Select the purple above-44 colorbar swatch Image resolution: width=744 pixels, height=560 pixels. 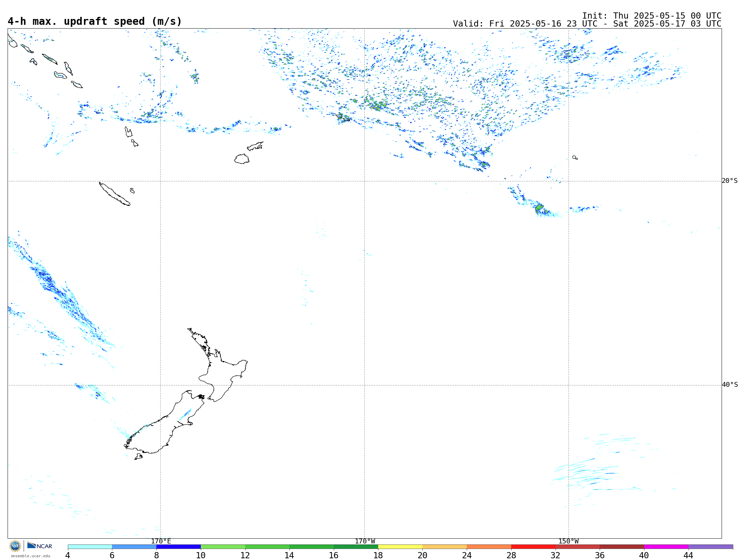coord(711,547)
